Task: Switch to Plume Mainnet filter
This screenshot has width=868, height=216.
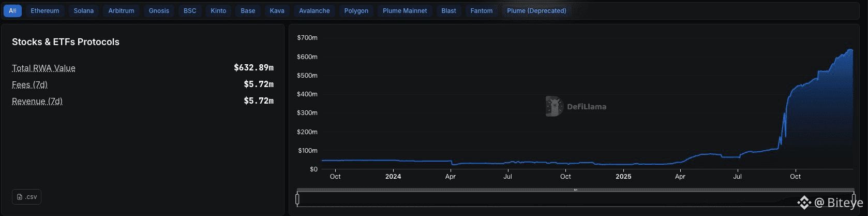Action: pyautogui.click(x=405, y=10)
